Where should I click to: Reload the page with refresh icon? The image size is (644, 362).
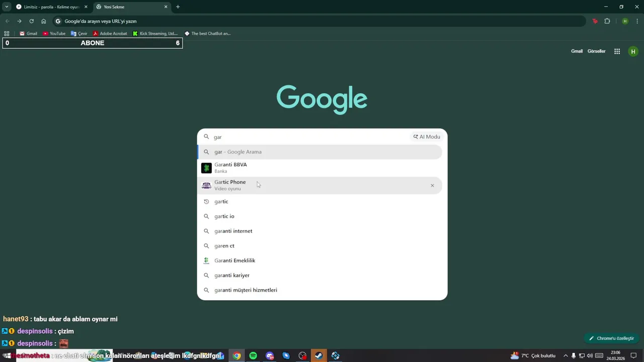point(31,21)
